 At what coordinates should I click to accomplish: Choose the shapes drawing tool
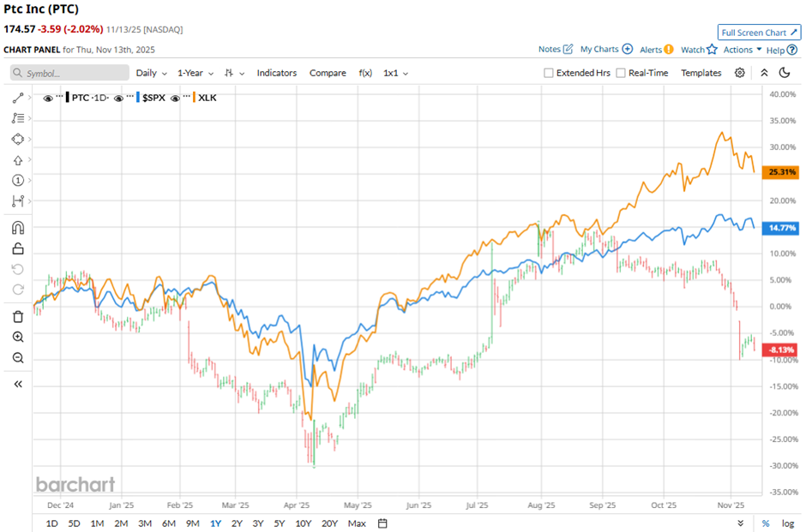tap(18, 139)
